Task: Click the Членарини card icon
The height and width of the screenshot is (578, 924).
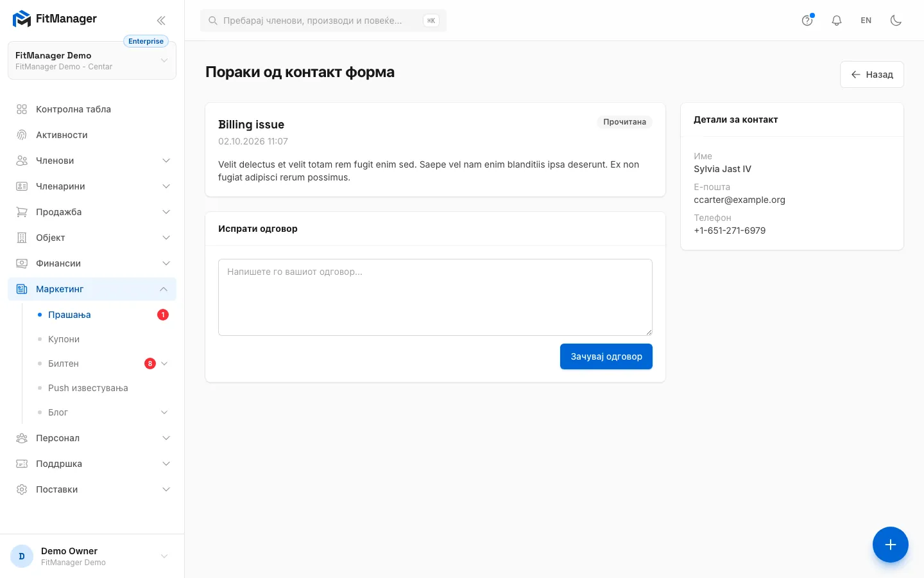Action: coord(22,186)
